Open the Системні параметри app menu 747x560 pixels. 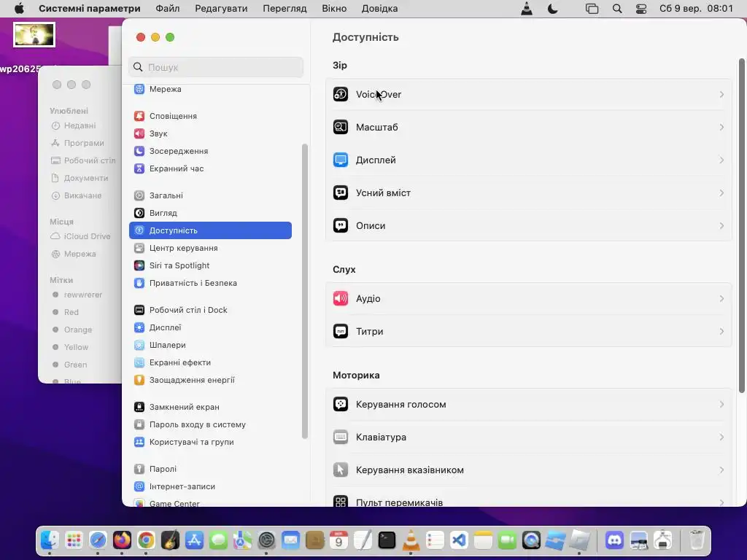pyautogui.click(x=90, y=9)
